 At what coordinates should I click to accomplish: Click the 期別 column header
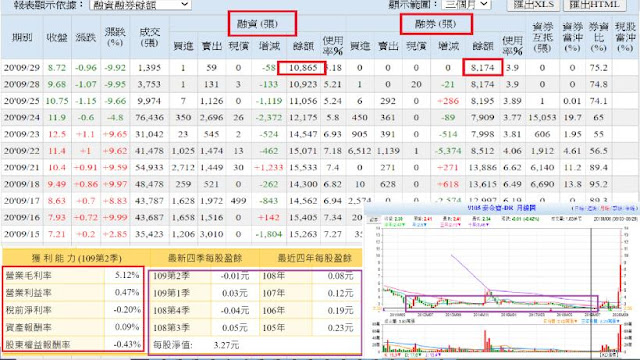[22, 37]
